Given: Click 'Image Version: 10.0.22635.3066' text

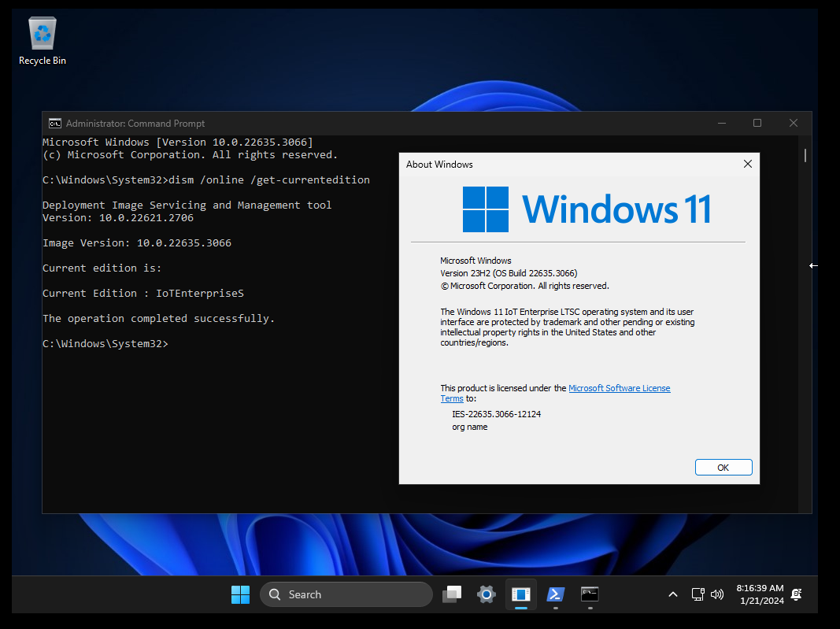Looking at the screenshot, I should click(x=137, y=242).
